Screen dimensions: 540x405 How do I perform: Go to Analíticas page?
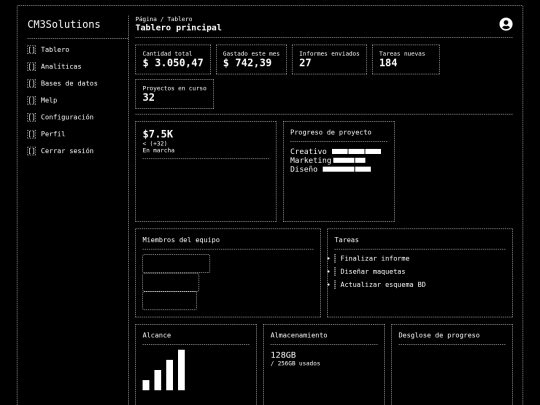point(61,66)
